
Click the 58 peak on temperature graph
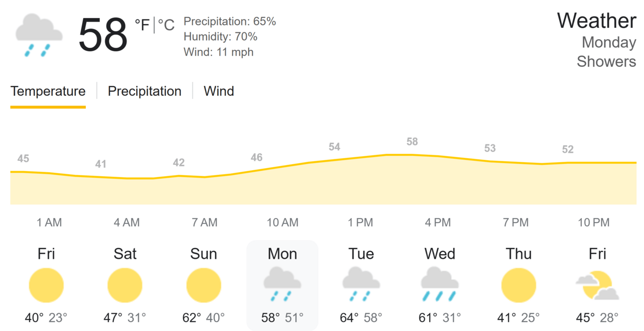[x=412, y=142]
